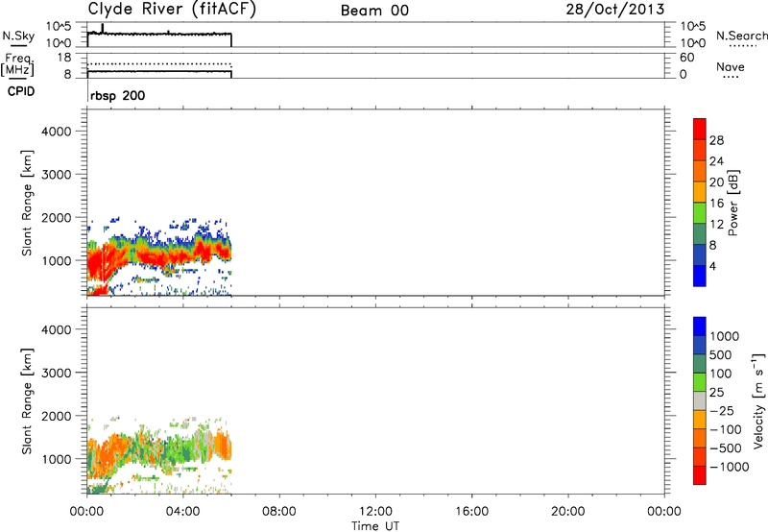
Task: Click the '-100' label on velocity colorbar
Action: 726,429
